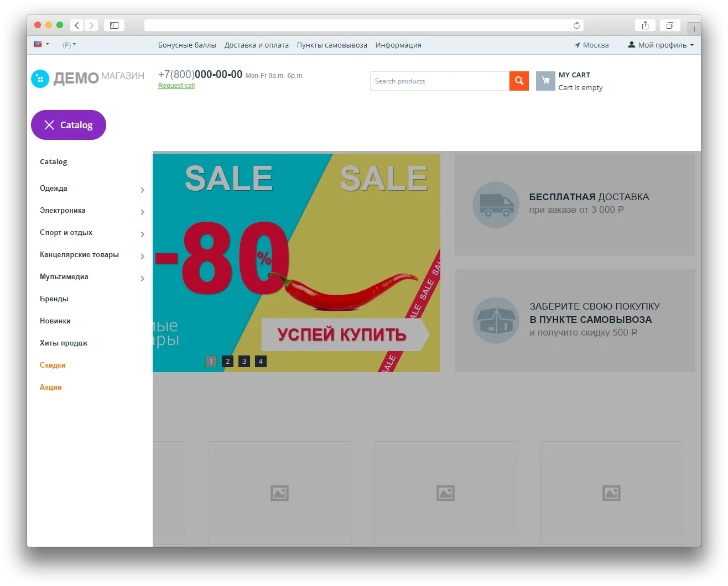Switch to banner slide 3
Image resolution: width=728 pixels, height=586 pixels.
point(244,362)
